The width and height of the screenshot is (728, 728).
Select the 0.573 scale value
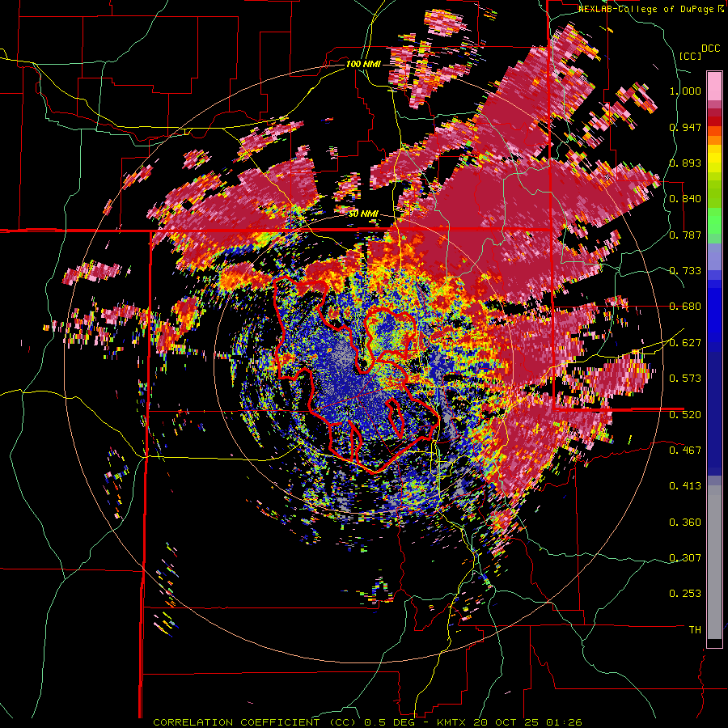pos(685,379)
